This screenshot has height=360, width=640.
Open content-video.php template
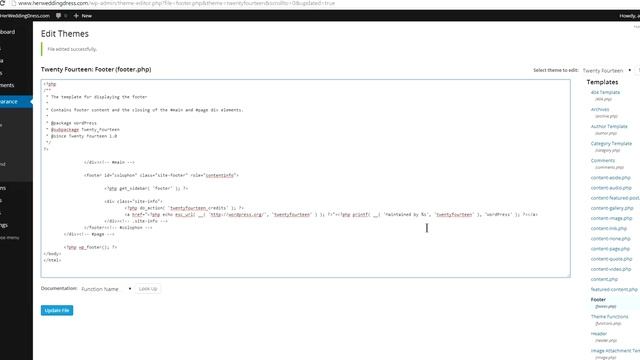coord(611,269)
